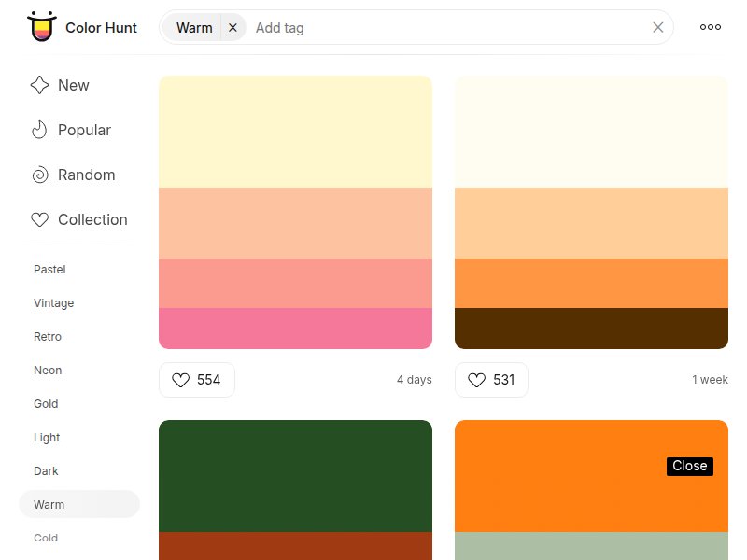The height and width of the screenshot is (560, 747).
Task: Like the palette with 531 likes
Action: pos(477,380)
